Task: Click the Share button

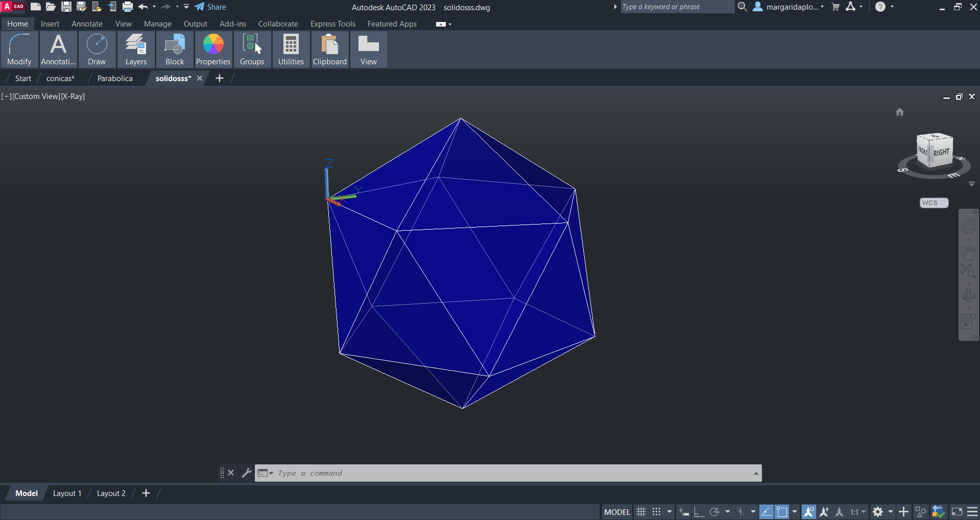Action: [x=210, y=7]
